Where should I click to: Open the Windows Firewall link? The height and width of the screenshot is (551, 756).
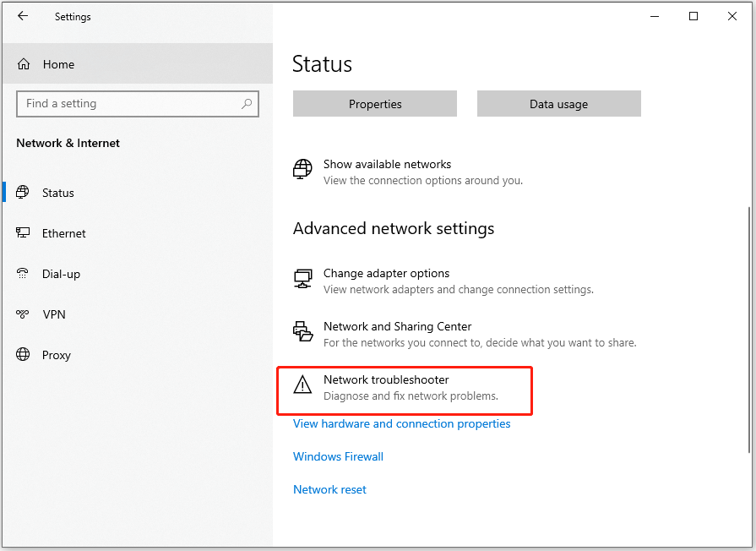click(x=338, y=456)
